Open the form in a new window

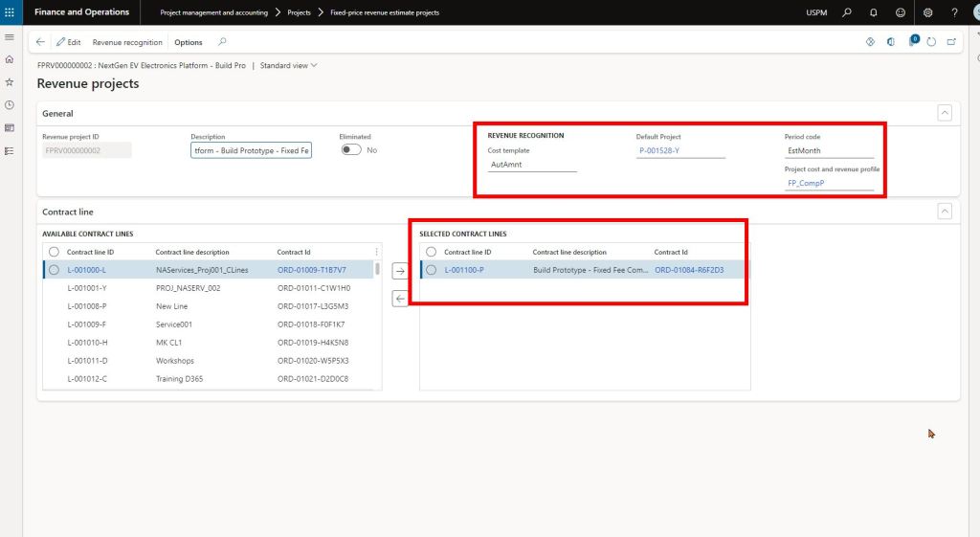click(x=951, y=42)
